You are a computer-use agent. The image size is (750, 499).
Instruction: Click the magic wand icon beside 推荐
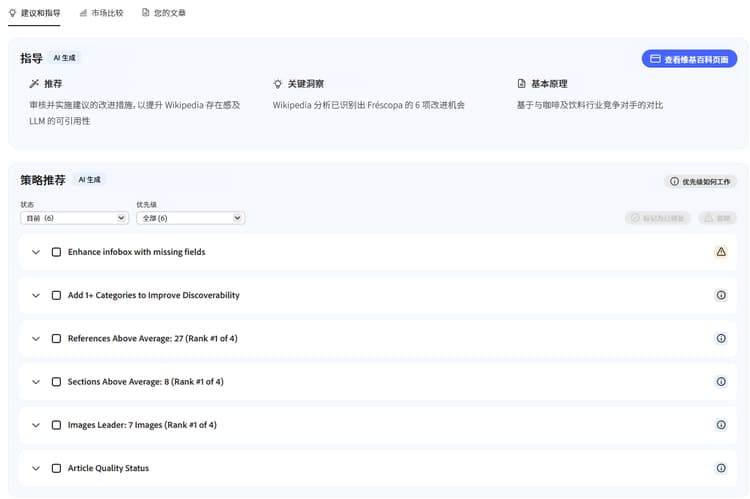(34, 84)
